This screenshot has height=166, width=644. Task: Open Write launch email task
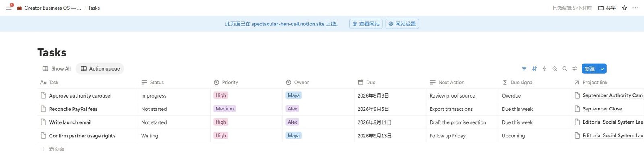point(70,122)
